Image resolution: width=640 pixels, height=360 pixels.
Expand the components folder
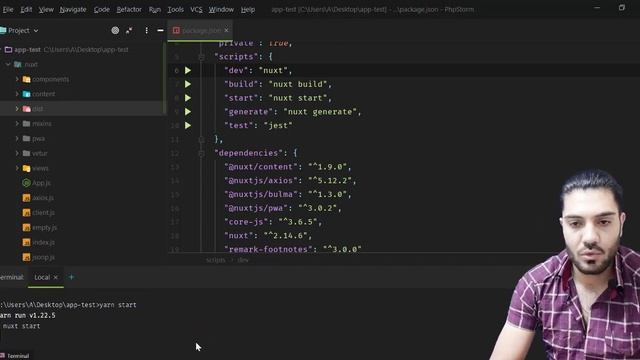17,79
